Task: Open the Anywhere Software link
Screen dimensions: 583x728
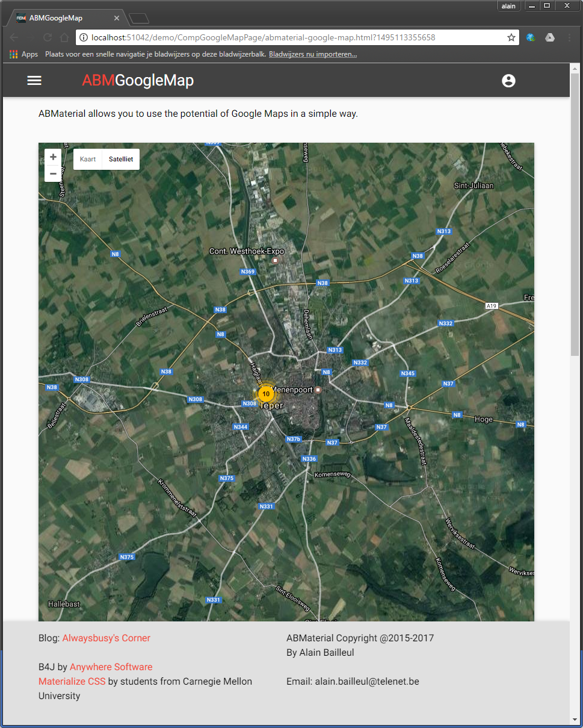Action: click(111, 667)
